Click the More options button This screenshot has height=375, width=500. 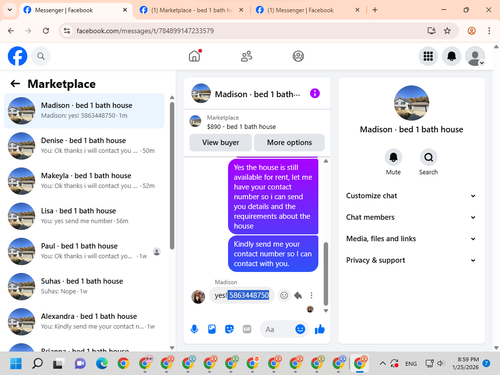[289, 142]
